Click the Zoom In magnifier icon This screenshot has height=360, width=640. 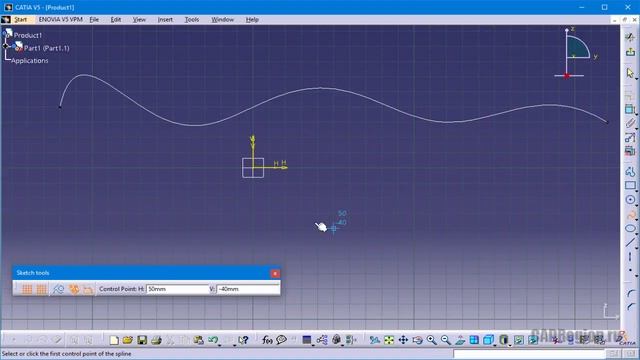click(431, 340)
